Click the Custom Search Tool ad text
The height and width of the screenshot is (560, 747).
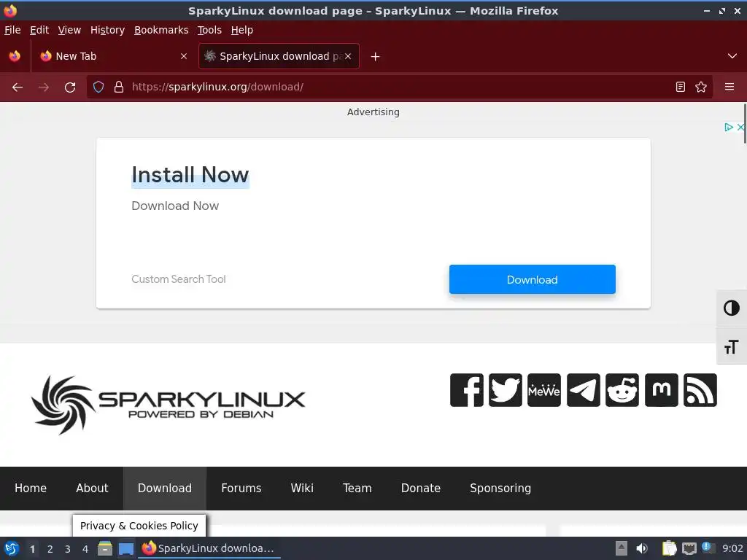[x=179, y=279]
